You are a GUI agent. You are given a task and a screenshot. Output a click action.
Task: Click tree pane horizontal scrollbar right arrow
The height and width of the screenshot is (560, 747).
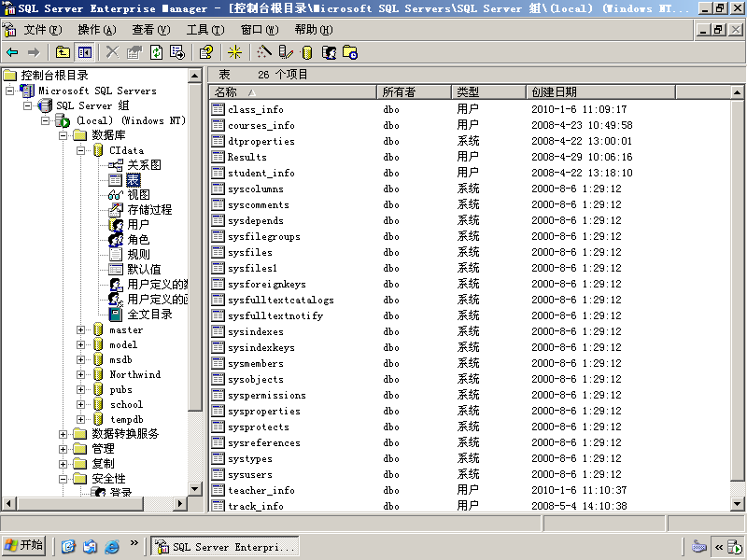point(179,503)
